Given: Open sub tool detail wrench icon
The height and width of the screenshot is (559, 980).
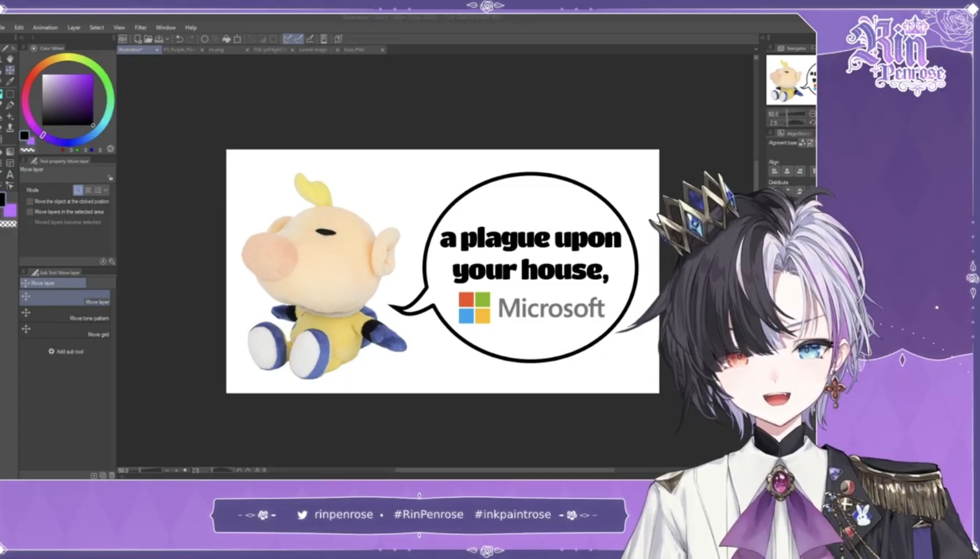Looking at the screenshot, I should 111,261.
